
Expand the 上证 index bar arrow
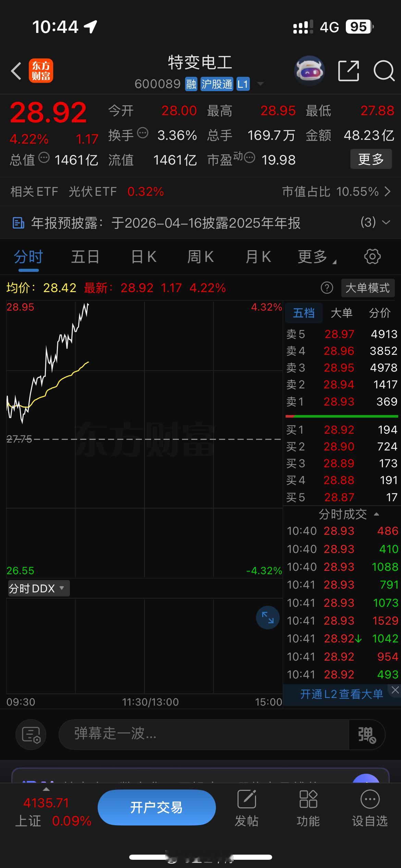pos(46,789)
